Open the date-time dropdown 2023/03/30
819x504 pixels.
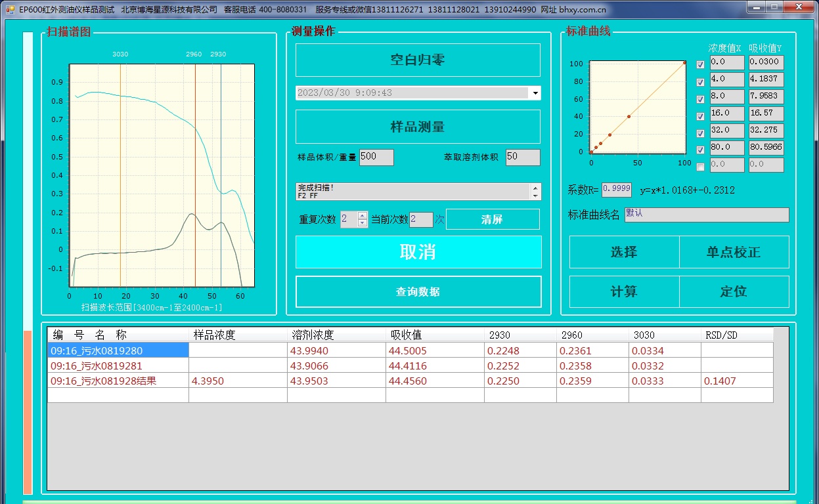(x=535, y=93)
